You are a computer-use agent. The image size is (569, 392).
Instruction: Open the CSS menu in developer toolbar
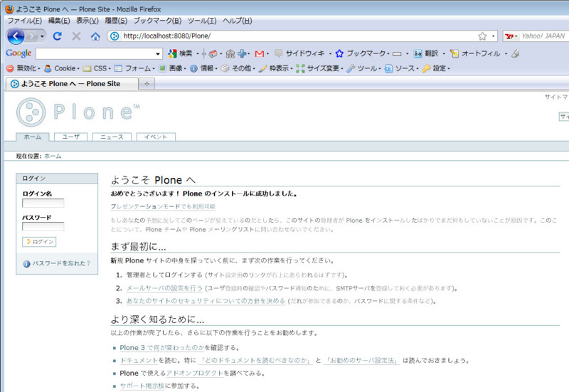tap(96, 68)
